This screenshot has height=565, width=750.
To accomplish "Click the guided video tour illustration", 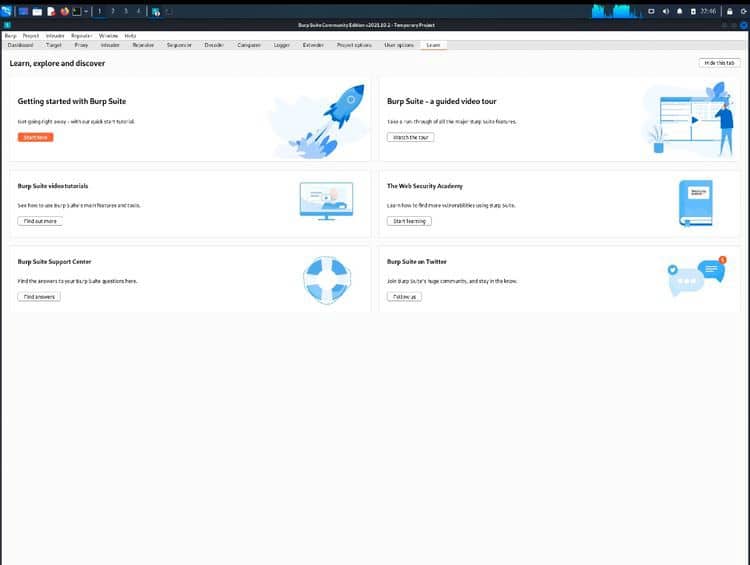I will (x=689, y=120).
